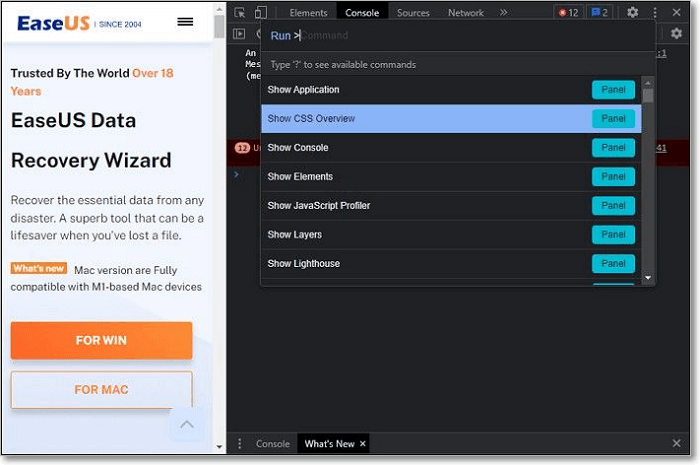Click the blue issues count badge
The width and height of the screenshot is (700, 465).
click(x=601, y=13)
